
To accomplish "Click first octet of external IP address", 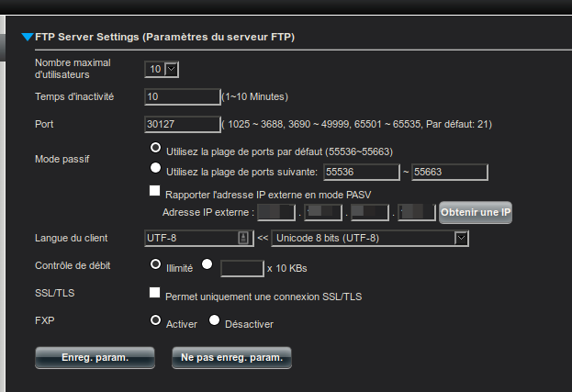I will tap(275, 212).
